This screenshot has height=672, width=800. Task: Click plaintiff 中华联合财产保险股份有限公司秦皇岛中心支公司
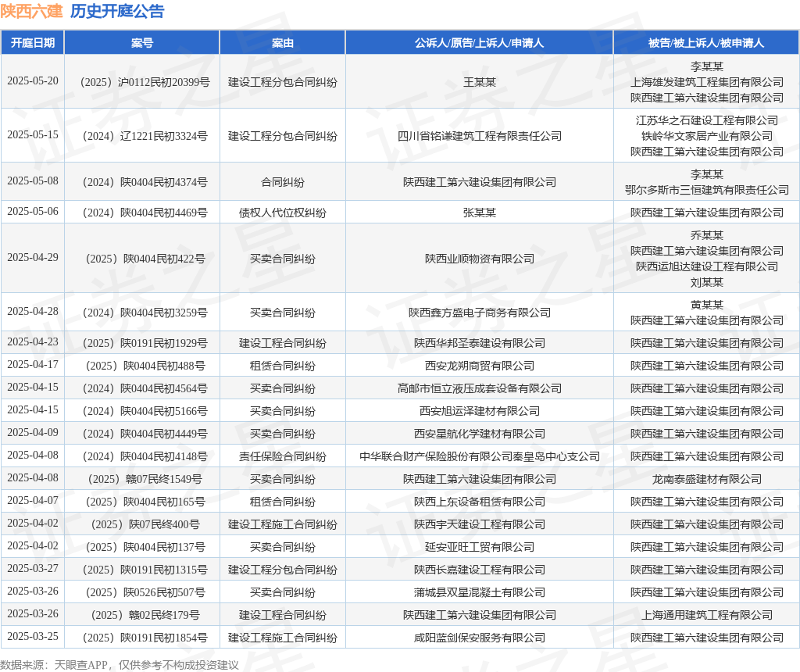[480, 456]
